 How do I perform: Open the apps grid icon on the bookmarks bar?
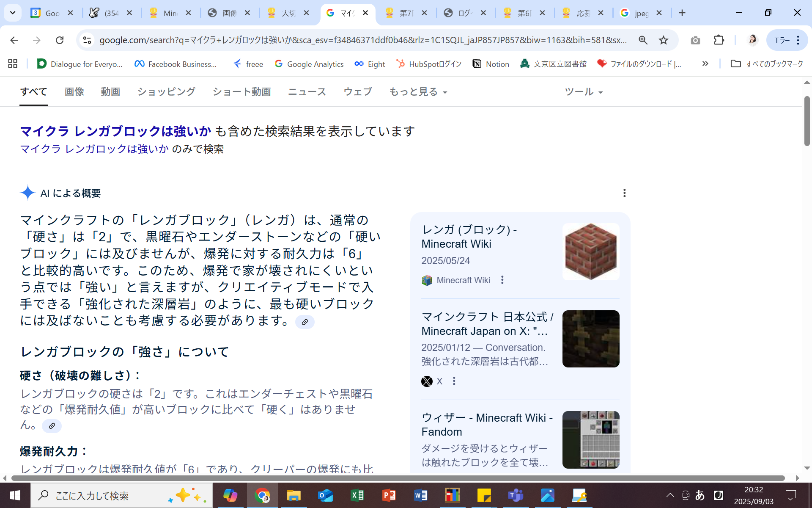tap(12, 63)
